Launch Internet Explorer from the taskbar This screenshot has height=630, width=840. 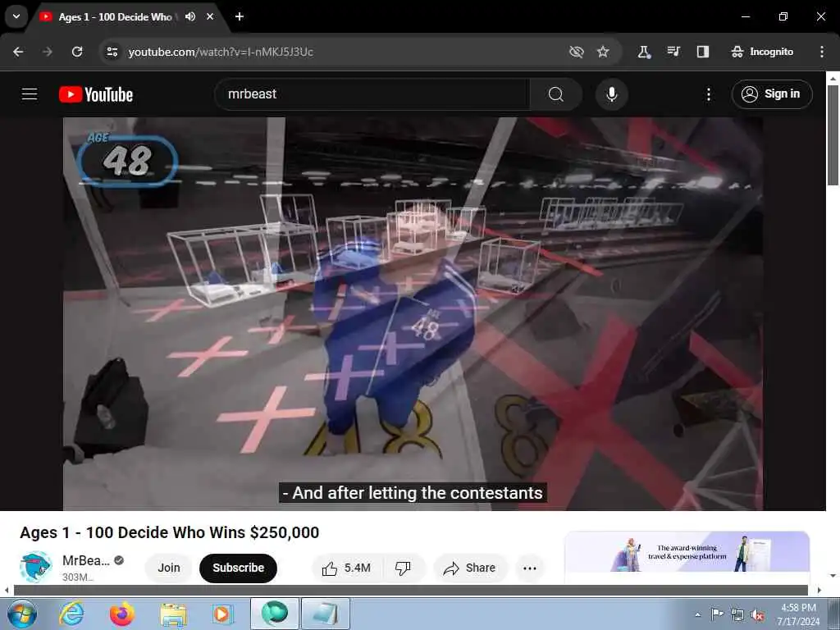point(72,614)
